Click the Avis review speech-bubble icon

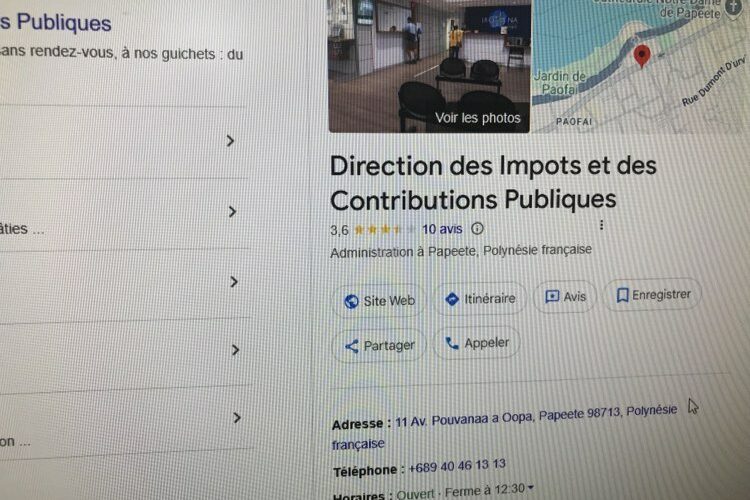(552, 297)
